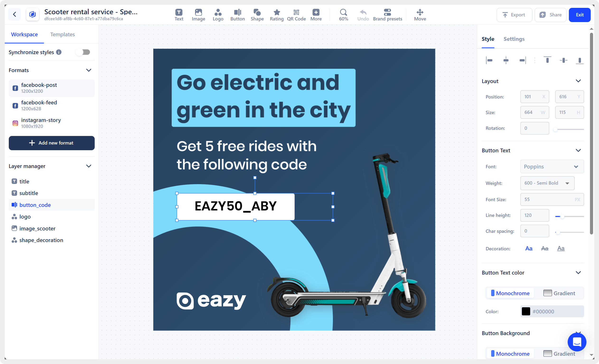Align element to top edge
The width and height of the screenshot is (599, 364).
(547, 60)
